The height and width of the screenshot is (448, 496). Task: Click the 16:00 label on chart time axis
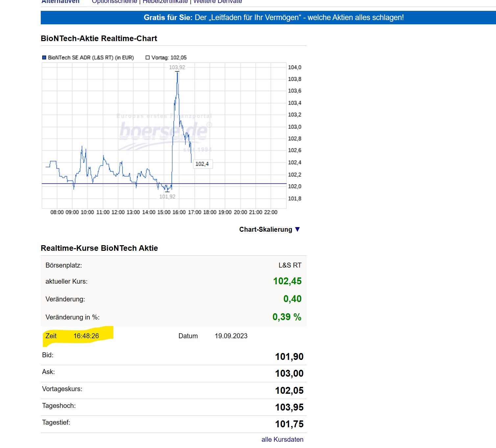click(x=179, y=212)
